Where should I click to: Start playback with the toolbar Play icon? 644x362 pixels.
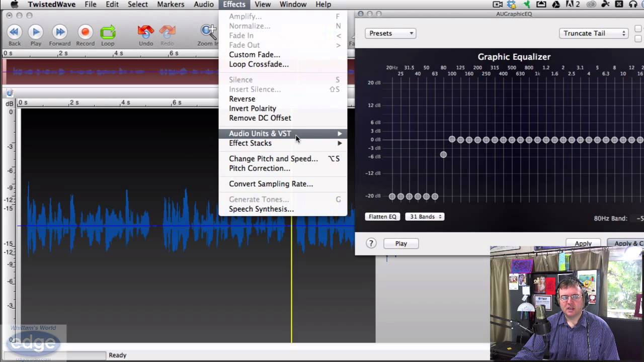click(36, 32)
